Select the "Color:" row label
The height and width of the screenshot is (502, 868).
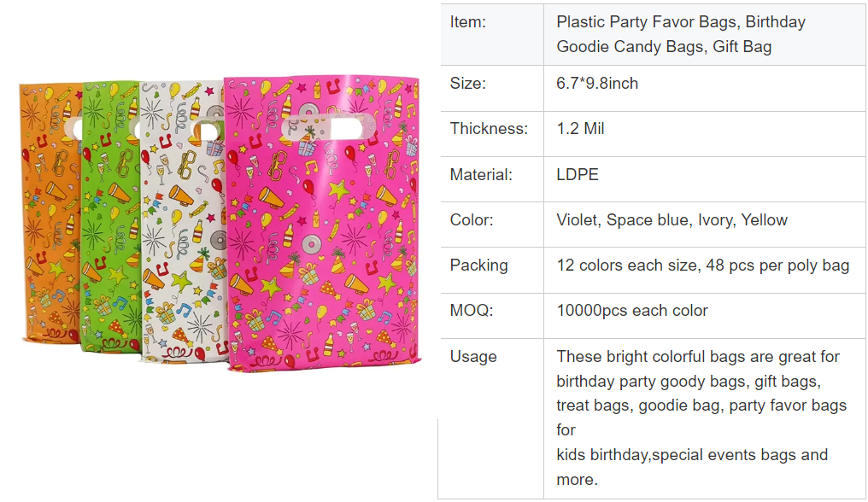tap(472, 220)
